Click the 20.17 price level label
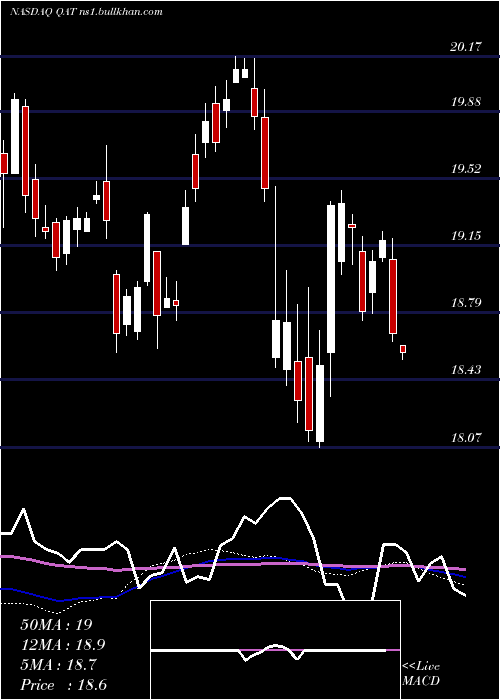 tap(466, 46)
